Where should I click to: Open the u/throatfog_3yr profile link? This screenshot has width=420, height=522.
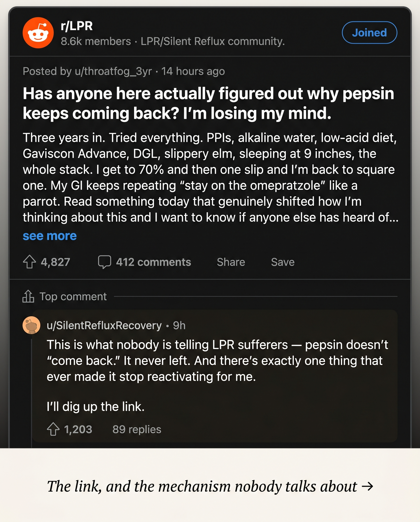[113, 71]
